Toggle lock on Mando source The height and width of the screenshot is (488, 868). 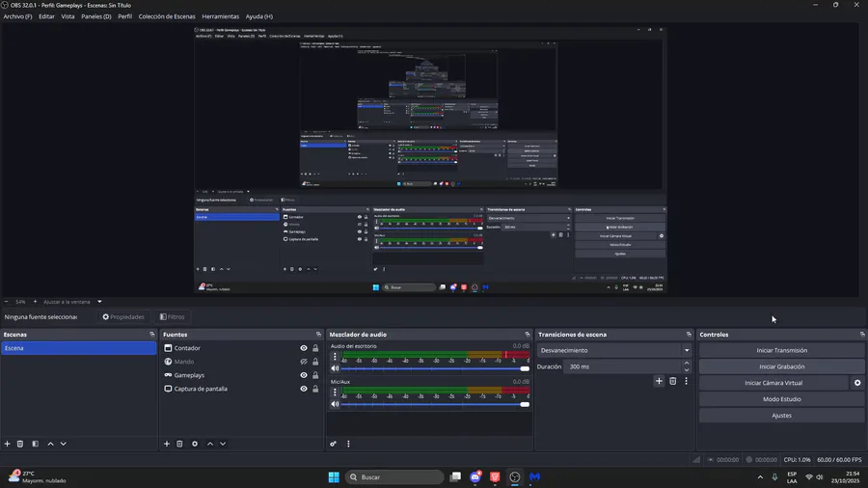tap(315, 362)
